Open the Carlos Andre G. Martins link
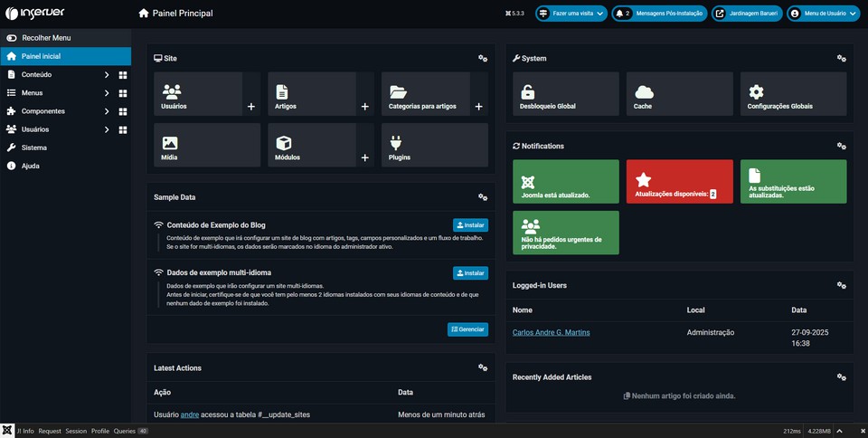Viewport: 868px width, 438px height. click(x=551, y=332)
